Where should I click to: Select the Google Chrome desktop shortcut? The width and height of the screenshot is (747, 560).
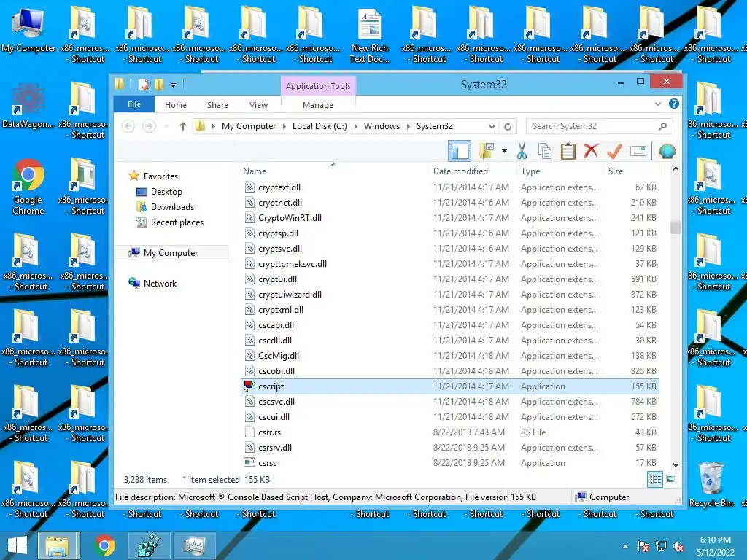(28, 187)
